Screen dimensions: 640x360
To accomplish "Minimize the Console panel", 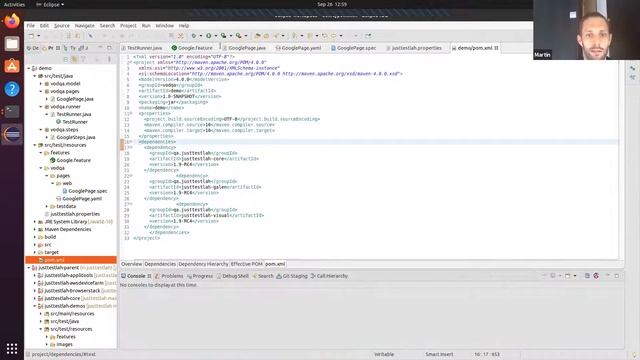I will (x=608, y=276).
